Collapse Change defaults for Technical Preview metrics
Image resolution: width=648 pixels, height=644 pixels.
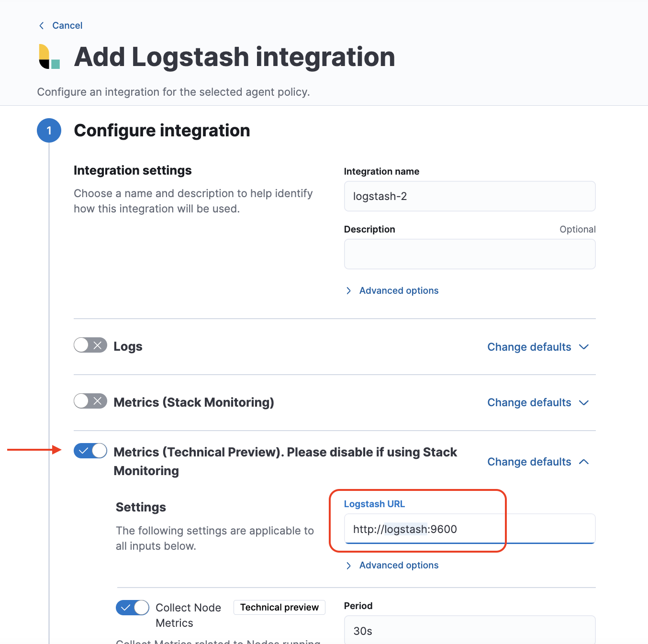[538, 462]
